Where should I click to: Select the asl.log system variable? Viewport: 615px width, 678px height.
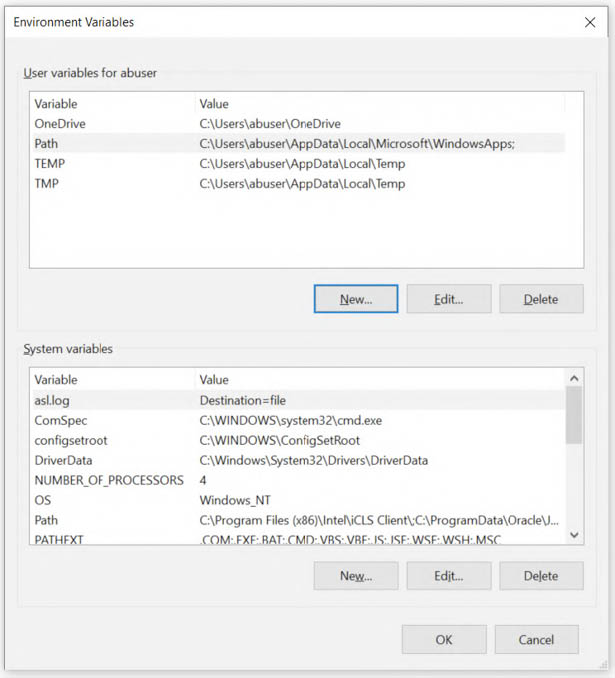(x=52, y=400)
